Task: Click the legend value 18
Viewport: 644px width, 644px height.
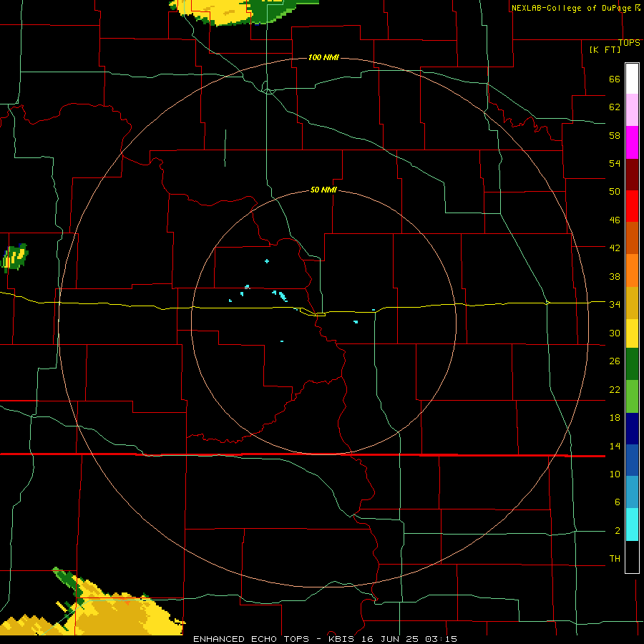Action: [x=615, y=418]
